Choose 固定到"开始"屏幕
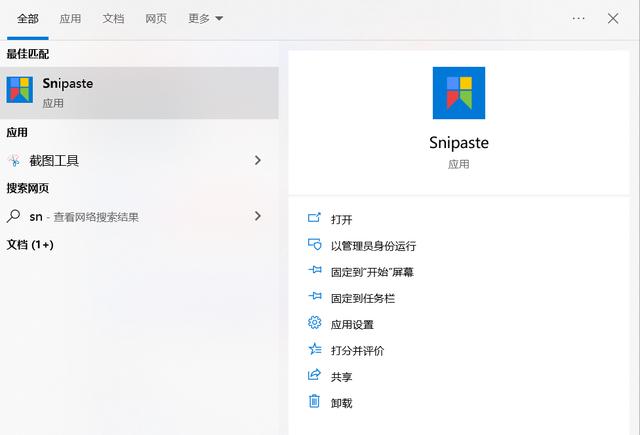The width and height of the screenshot is (640, 435). click(372, 272)
